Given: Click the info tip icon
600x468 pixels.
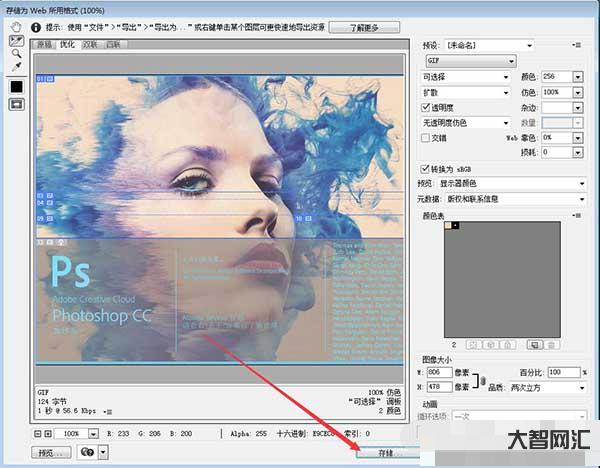Looking at the screenshot, I should click(x=36, y=28).
